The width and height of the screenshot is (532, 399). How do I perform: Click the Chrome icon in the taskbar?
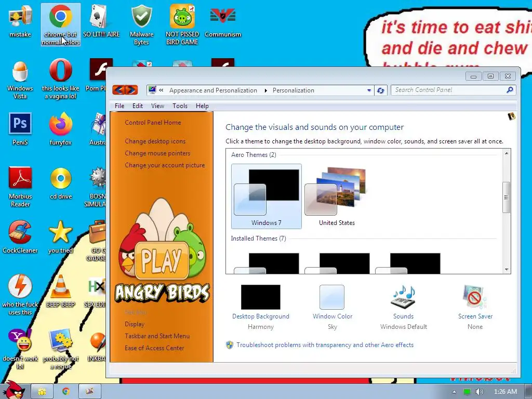(66, 392)
